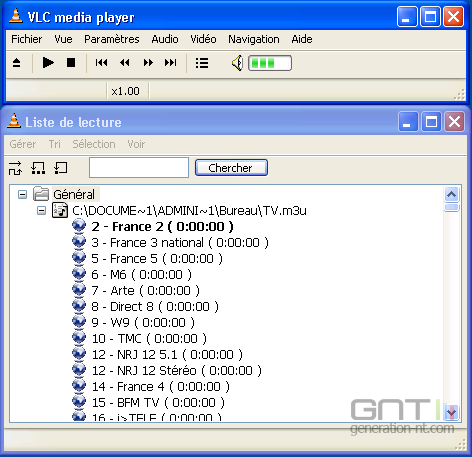Open the Sélection menu in playlist window
Image resolution: width=472 pixels, height=457 pixels.
click(x=94, y=144)
